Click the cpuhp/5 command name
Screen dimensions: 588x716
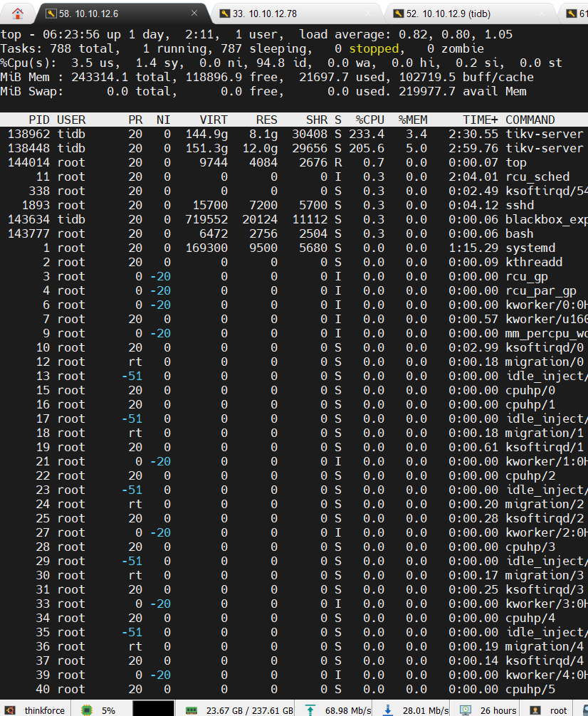pyautogui.click(x=530, y=690)
